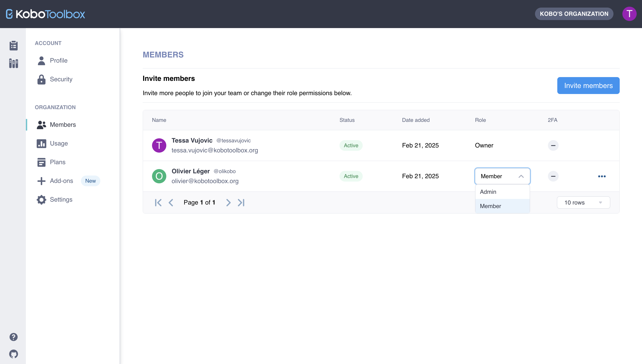The height and width of the screenshot is (364, 642).
Task: Click olivier@kobotoolbox.org email
Action: pos(205,181)
